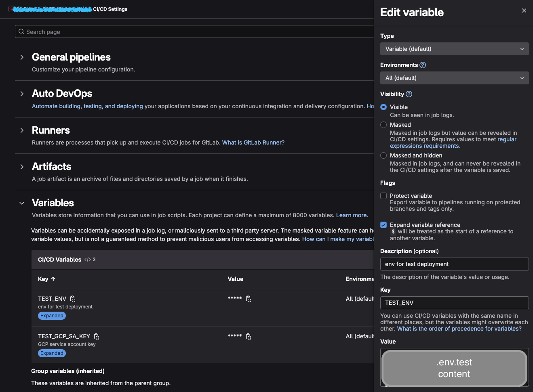Viewport: 533px width, 392px height.
Task: Expand the Auto DevOps section
Action: [22, 94]
